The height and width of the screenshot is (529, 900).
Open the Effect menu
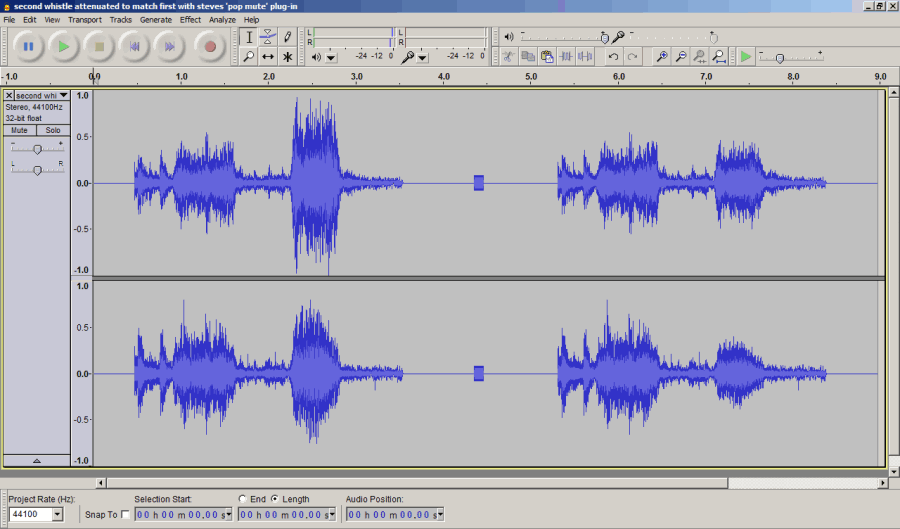[190, 20]
